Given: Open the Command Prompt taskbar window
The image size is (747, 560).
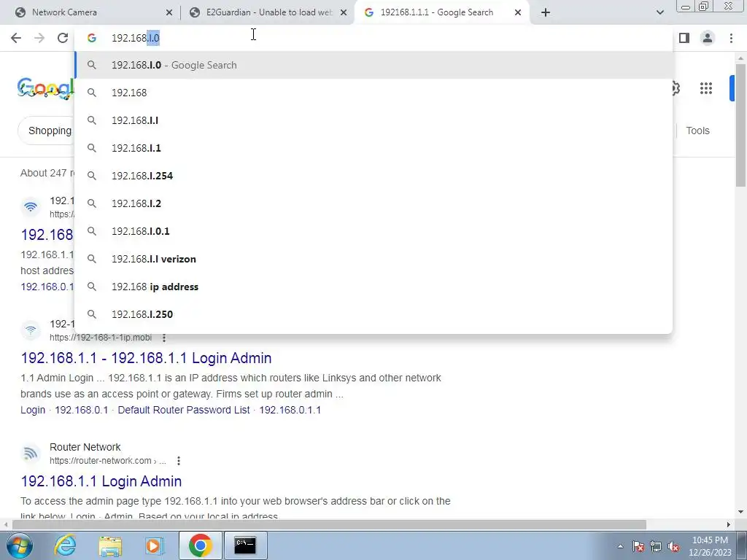Looking at the screenshot, I should point(245,545).
